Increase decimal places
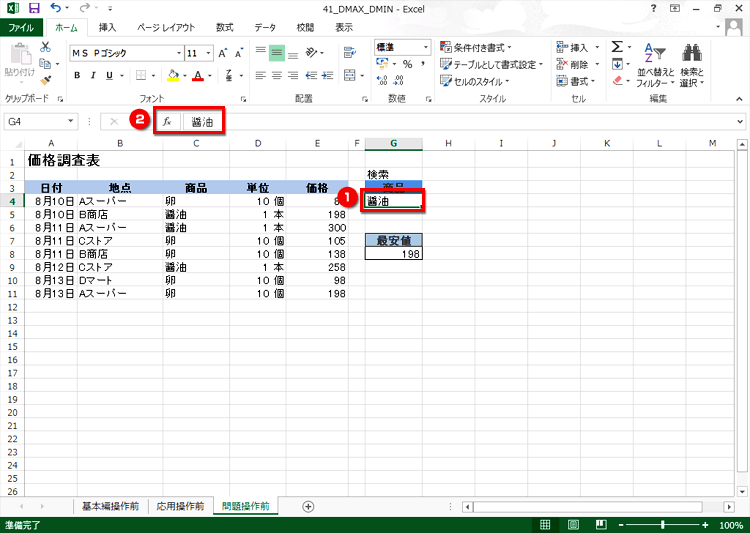The width and height of the screenshot is (750, 533). pos(382,80)
